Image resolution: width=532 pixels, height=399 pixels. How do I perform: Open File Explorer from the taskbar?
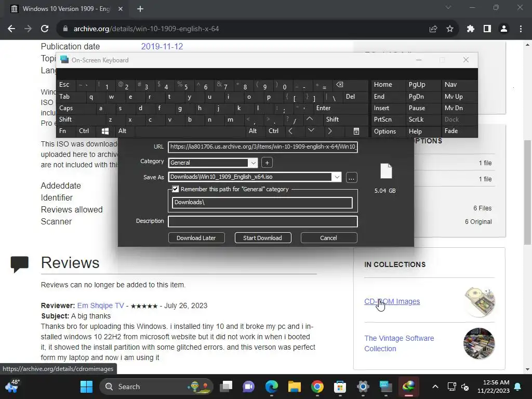295,387
